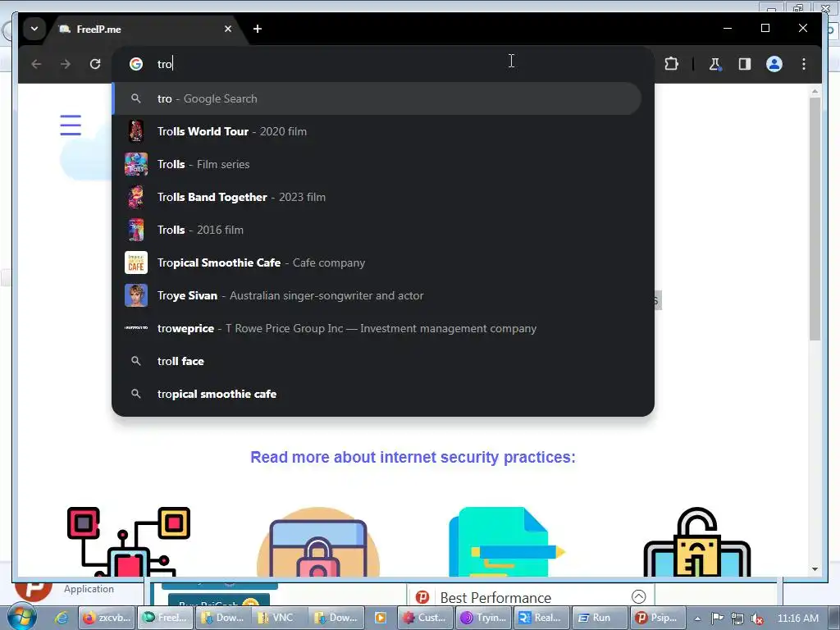
Task: Launch Internet Explorer from taskbar
Action: coord(62,618)
